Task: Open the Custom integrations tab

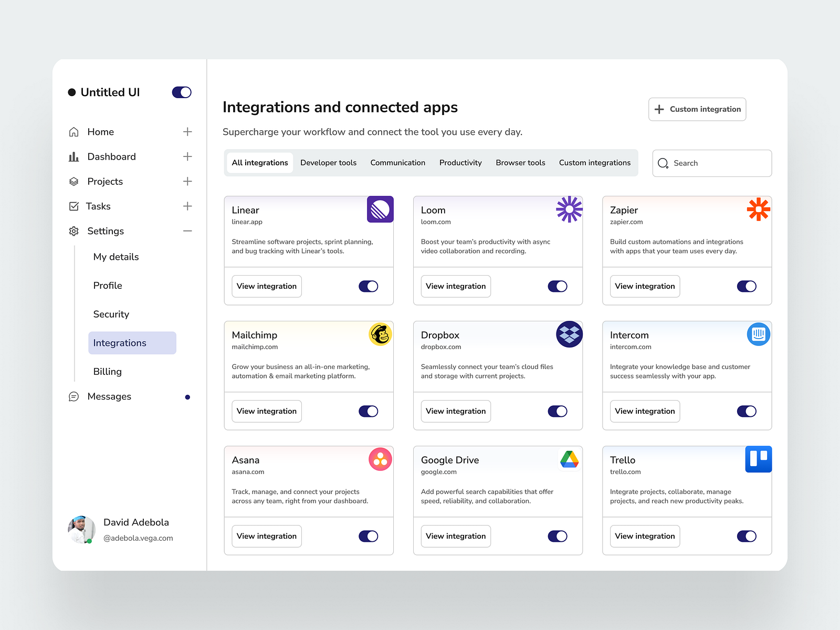Action: tap(595, 163)
